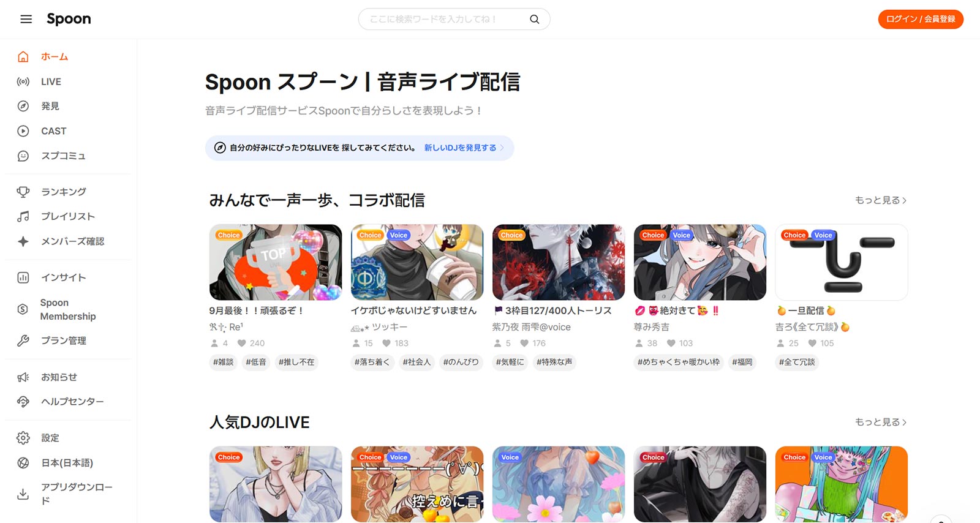The image size is (980, 523).
Task: Open CAST via its play icon
Action: tap(23, 131)
